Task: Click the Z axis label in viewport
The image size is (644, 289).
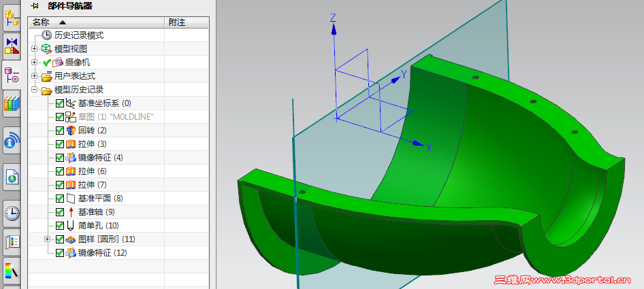Action: [x=333, y=18]
